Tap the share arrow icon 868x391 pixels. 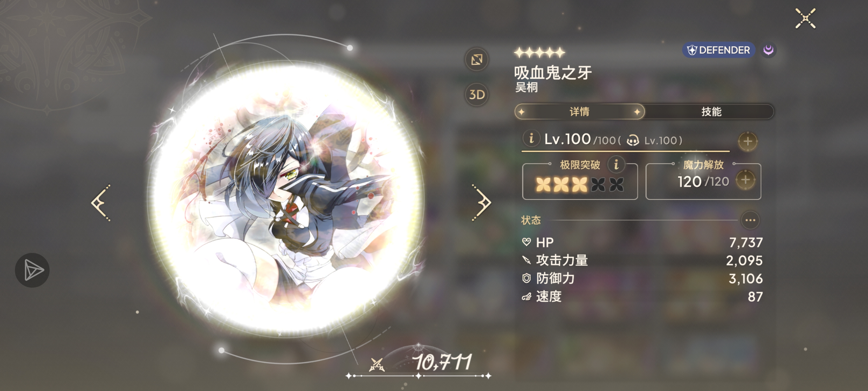tap(32, 270)
